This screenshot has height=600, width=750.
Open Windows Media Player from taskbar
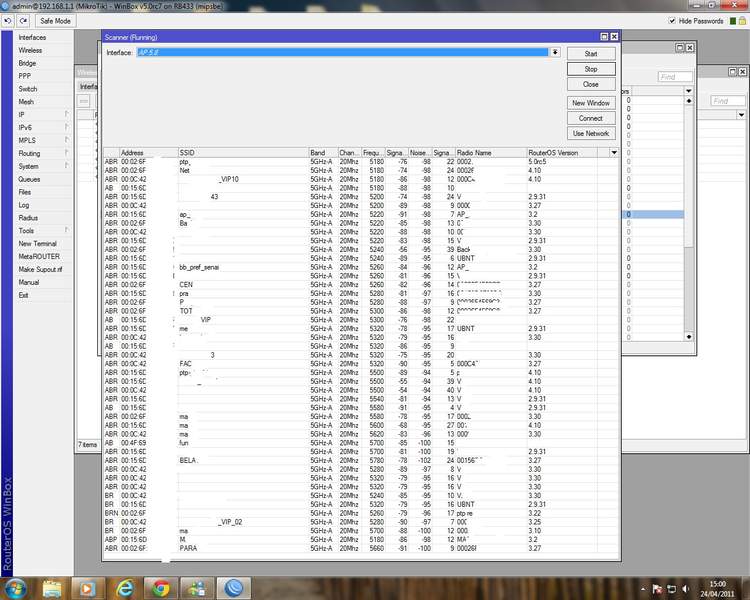click(x=88, y=588)
